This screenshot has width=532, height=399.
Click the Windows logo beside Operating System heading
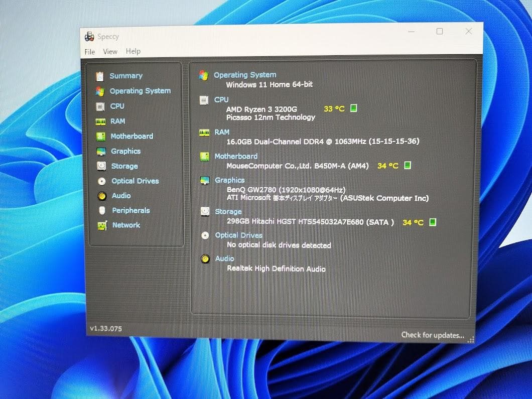click(x=204, y=75)
